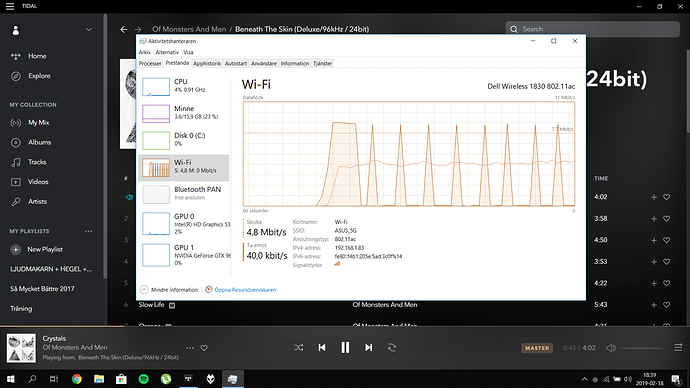Skip to previous track
The width and height of the screenshot is (690, 388).
(x=322, y=348)
